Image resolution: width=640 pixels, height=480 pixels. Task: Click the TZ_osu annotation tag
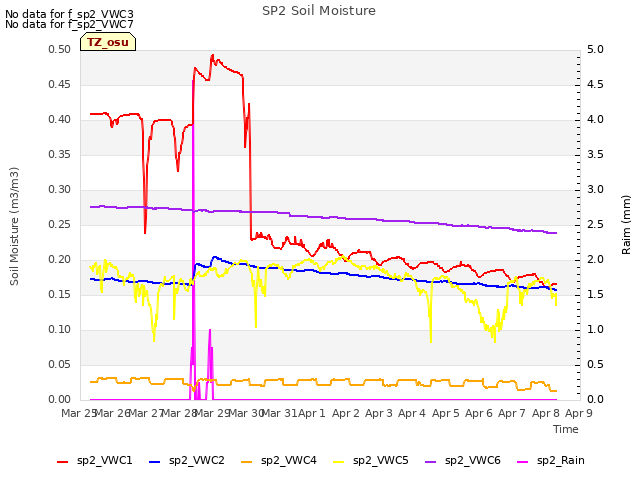108,42
